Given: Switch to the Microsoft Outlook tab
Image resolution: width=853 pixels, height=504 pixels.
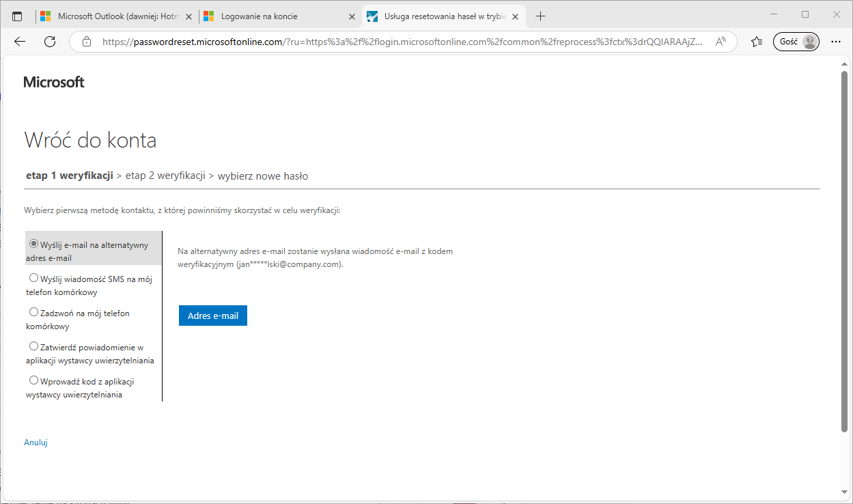Looking at the screenshot, I should click(x=116, y=16).
